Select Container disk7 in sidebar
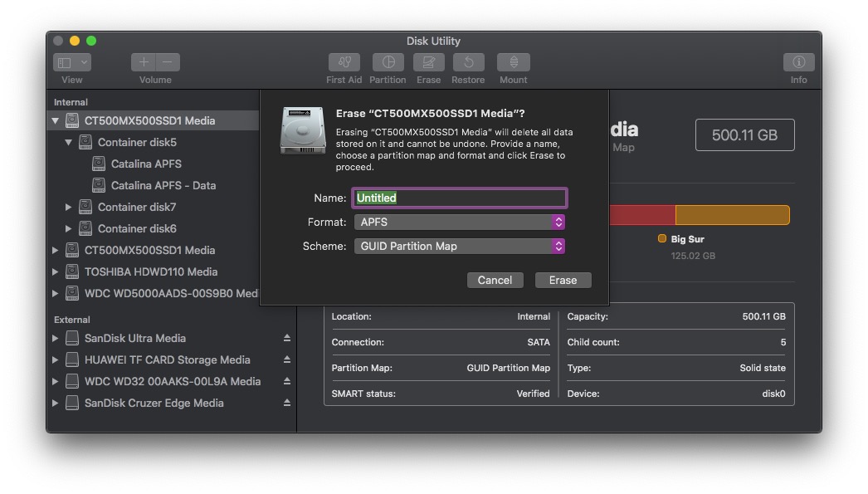This screenshot has width=868, height=494. [137, 207]
